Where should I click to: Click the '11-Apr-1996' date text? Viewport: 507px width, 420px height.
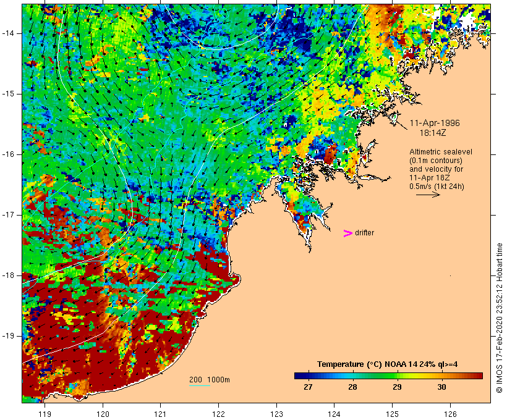(x=435, y=123)
